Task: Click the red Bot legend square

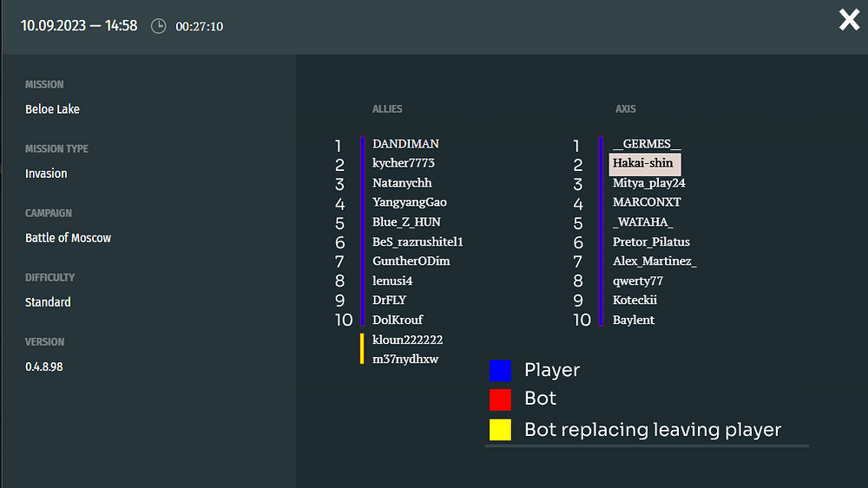Action: click(x=500, y=399)
